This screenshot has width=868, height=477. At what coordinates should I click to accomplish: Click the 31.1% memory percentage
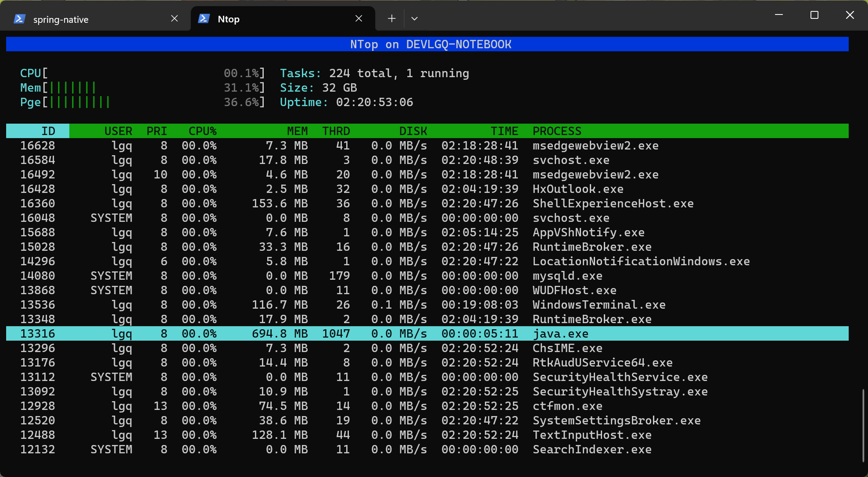[x=241, y=88]
